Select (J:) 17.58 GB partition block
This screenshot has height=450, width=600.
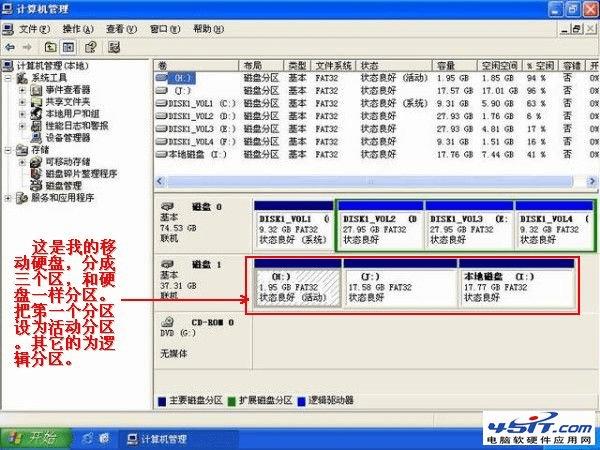pos(400,283)
